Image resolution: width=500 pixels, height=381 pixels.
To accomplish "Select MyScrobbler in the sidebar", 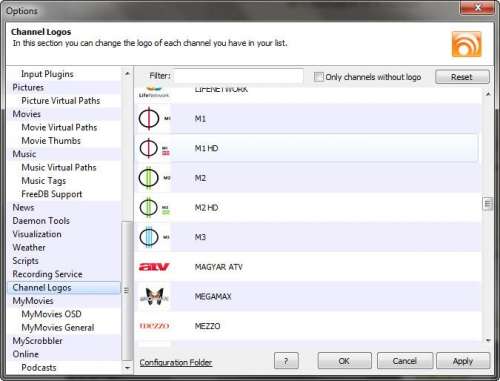I will coord(38,341).
